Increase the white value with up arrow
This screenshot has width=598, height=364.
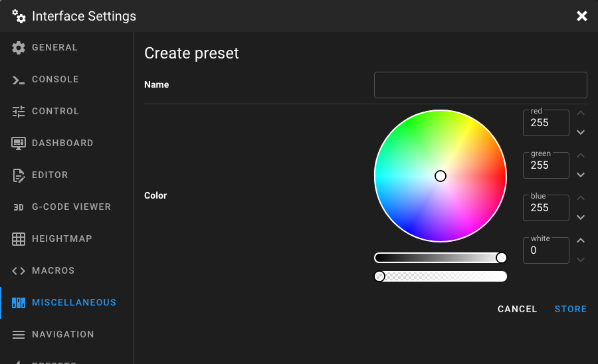[581, 240]
